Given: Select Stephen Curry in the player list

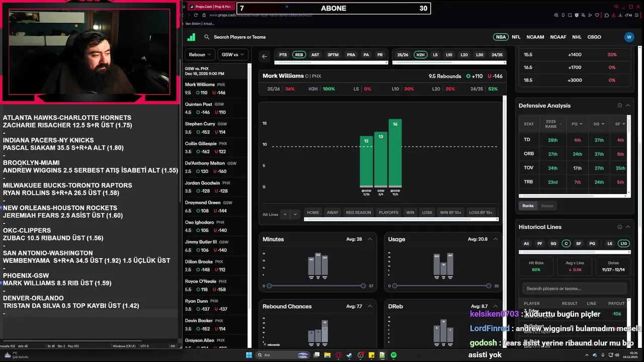Looking at the screenshot, I should click(x=216, y=128).
